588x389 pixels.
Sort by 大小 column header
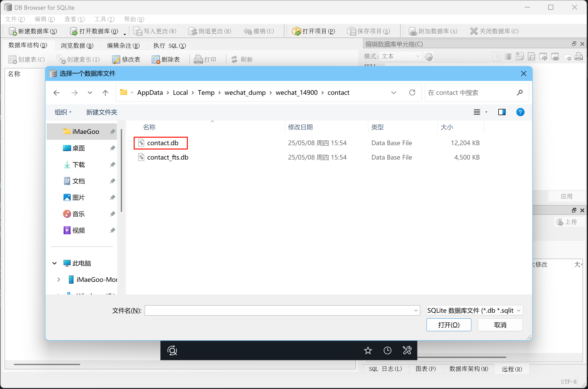tap(447, 127)
